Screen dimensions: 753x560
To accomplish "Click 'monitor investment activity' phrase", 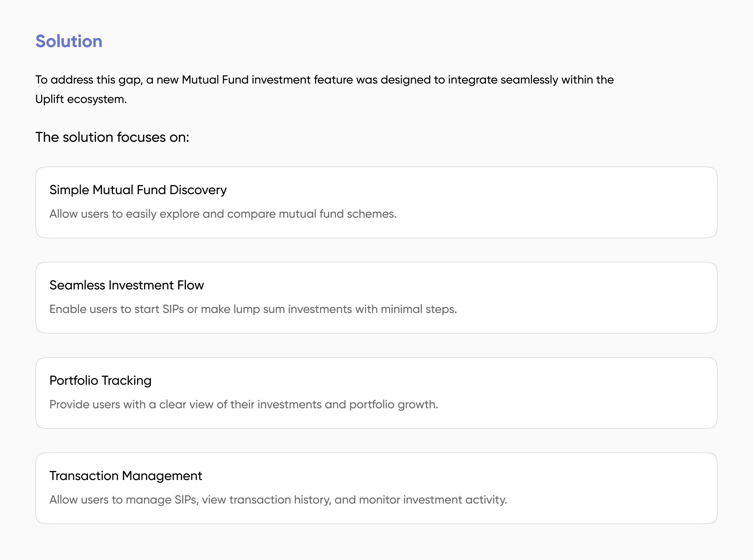I will coord(433,500).
